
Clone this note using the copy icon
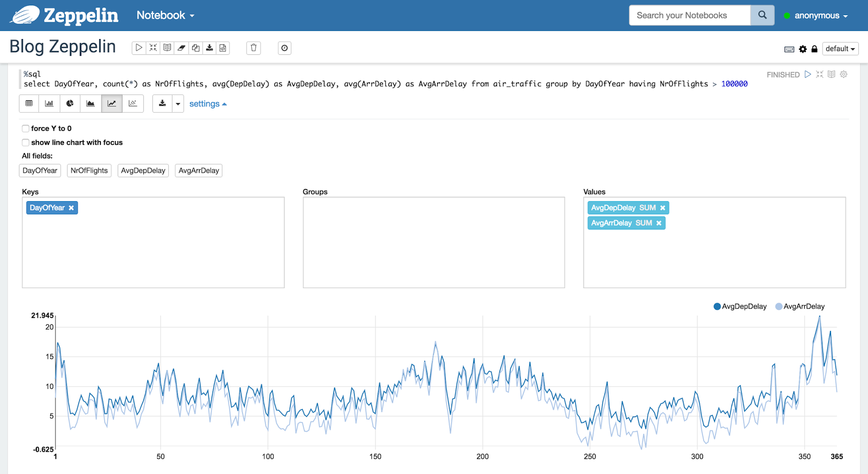(x=195, y=48)
